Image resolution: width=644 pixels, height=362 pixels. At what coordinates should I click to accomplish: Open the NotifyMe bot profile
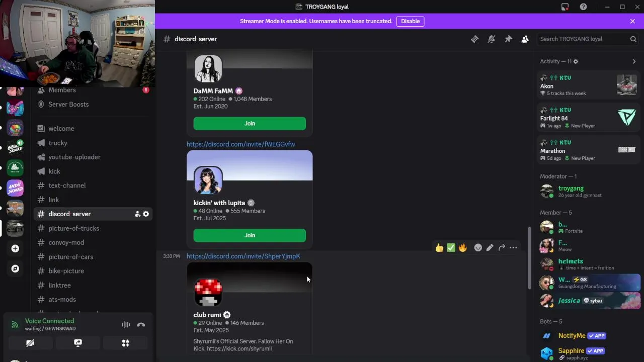[588, 336]
